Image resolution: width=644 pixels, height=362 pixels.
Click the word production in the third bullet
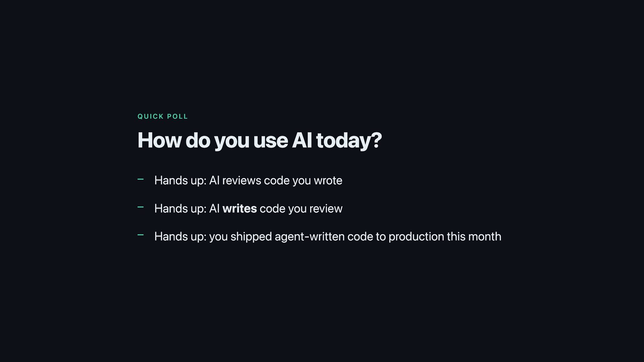coord(416,237)
